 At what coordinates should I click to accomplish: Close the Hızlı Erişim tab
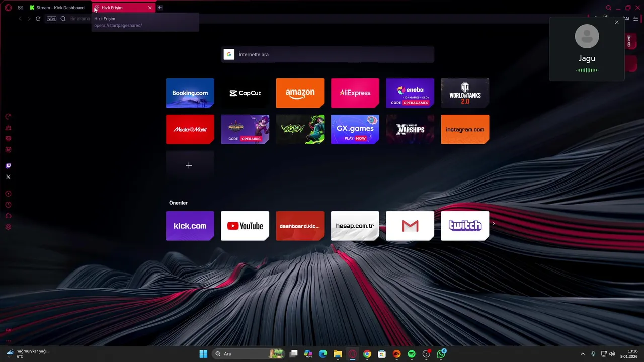point(150,8)
